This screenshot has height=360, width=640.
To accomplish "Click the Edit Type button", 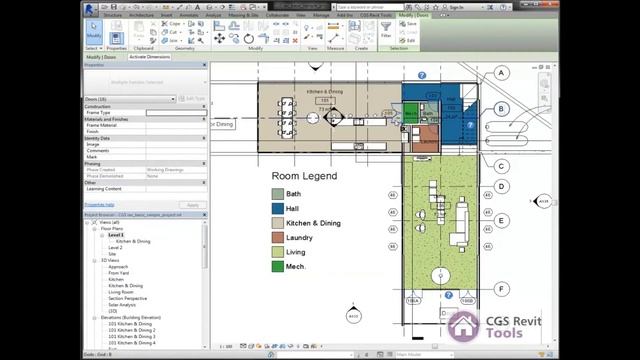I will click(x=192, y=99).
